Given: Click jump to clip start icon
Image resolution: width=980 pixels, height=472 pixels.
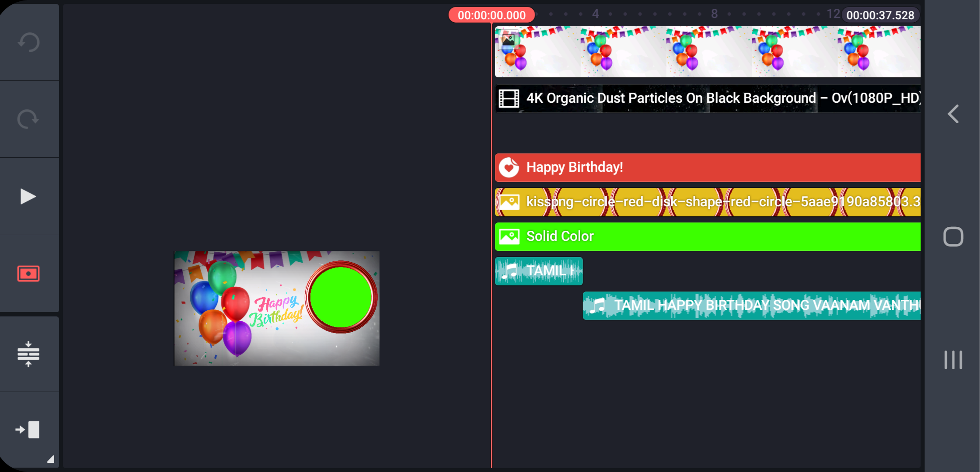Looking at the screenshot, I should click(x=28, y=430).
